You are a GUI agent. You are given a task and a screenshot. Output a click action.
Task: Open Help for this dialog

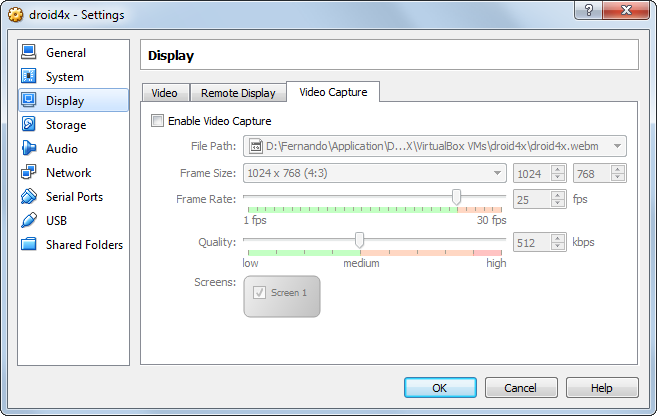[602, 388]
